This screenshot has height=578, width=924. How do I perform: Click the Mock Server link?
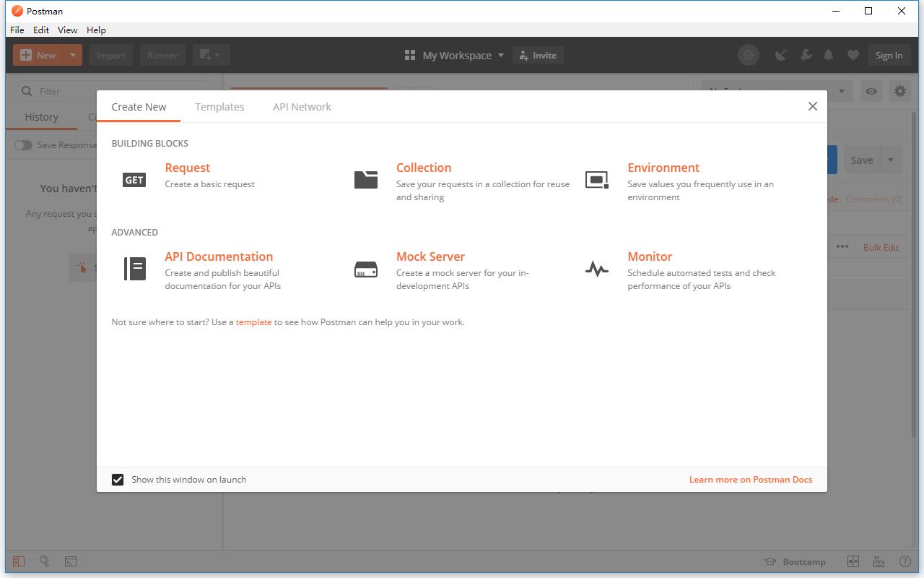point(430,256)
